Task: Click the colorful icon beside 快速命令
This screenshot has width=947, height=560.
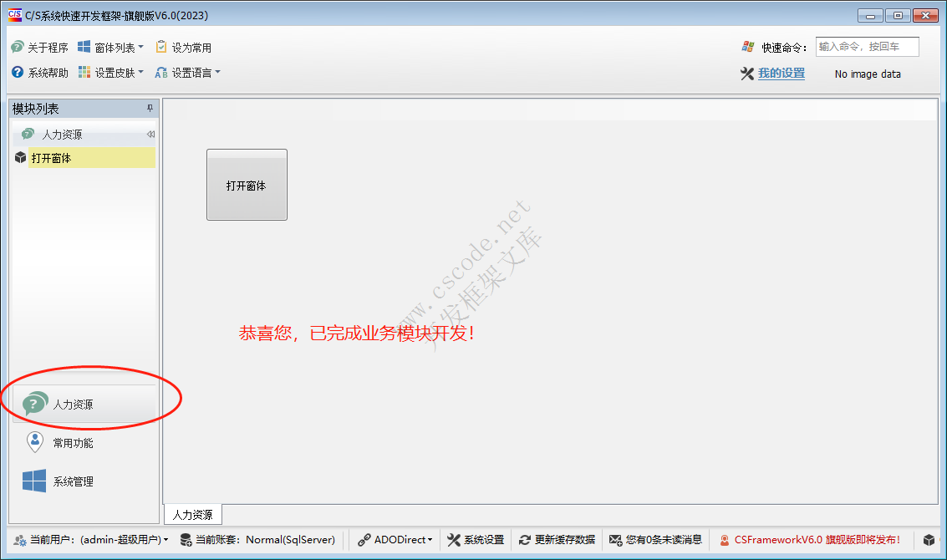Action: 748,47
